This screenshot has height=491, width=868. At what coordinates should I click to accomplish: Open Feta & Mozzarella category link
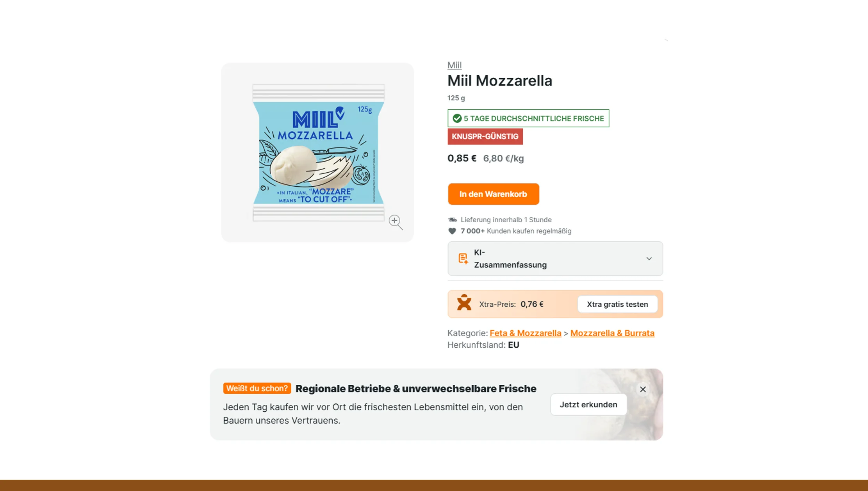(x=525, y=333)
